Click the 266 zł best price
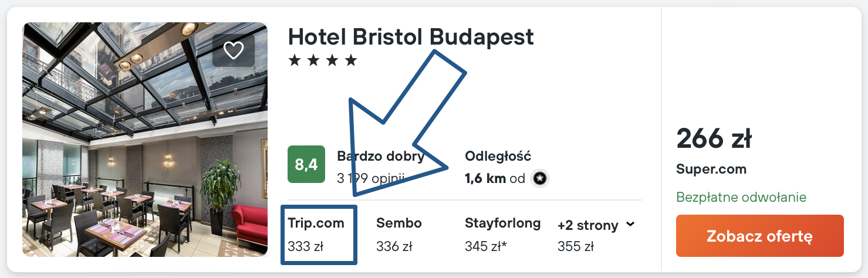868x278 pixels. (714, 139)
